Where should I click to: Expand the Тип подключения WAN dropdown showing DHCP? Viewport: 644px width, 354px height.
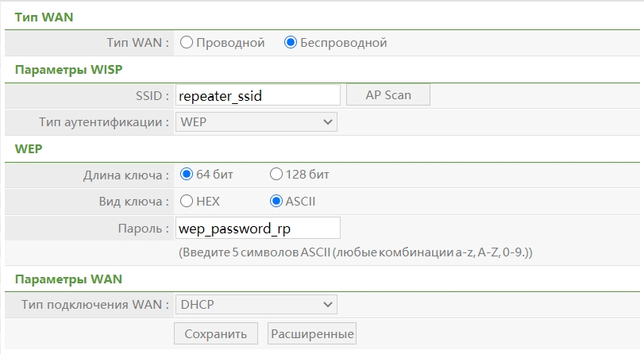[256, 304]
